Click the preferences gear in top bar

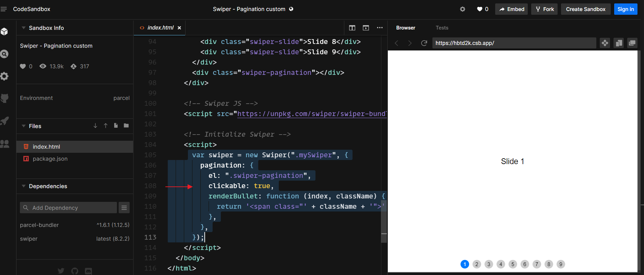pos(463,9)
